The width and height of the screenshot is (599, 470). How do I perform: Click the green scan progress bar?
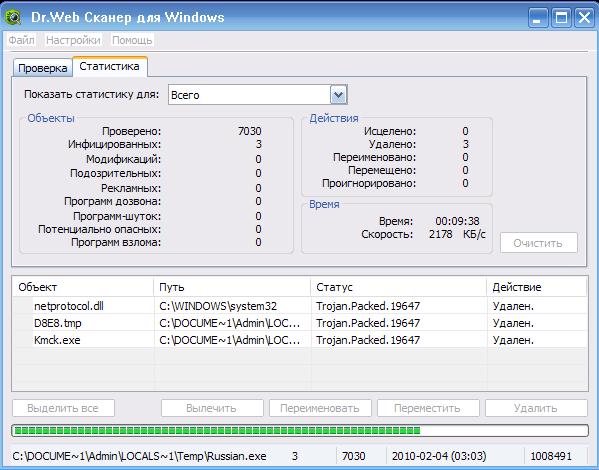[x=300, y=431]
